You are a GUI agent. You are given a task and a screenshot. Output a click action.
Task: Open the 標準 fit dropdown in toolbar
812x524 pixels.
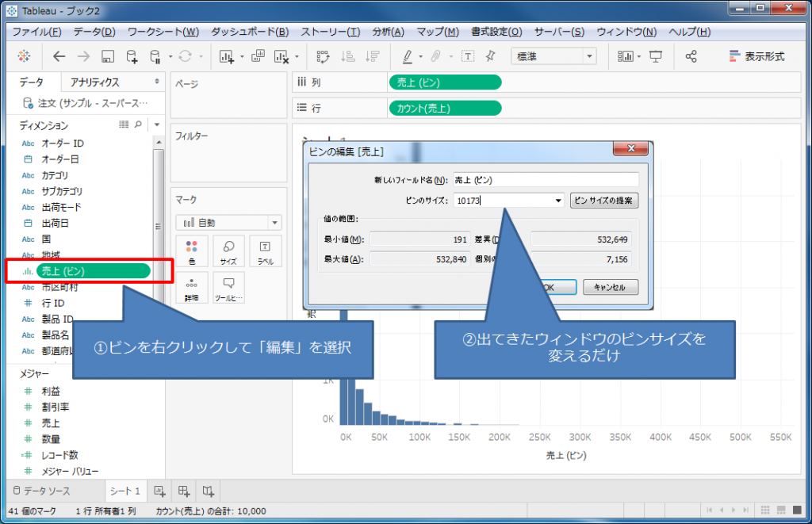[x=555, y=56]
